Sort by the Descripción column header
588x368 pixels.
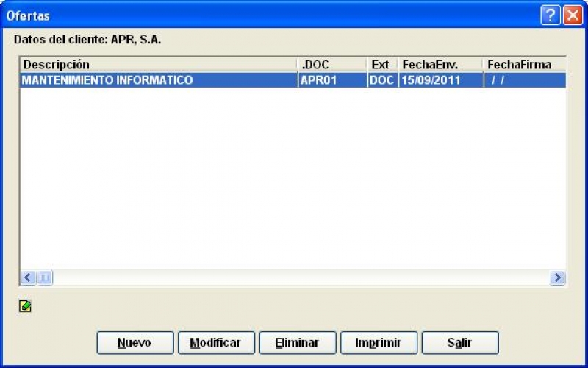pyautogui.click(x=159, y=65)
